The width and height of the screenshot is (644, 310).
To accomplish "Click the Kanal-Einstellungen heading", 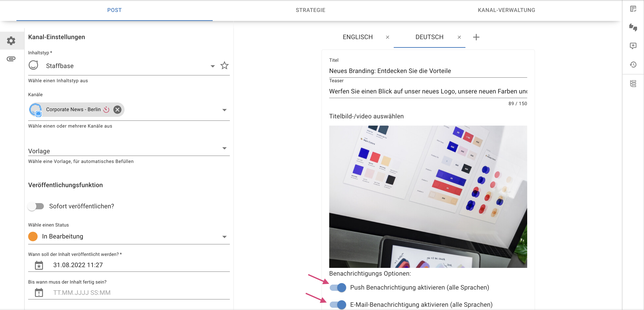I will tap(57, 37).
